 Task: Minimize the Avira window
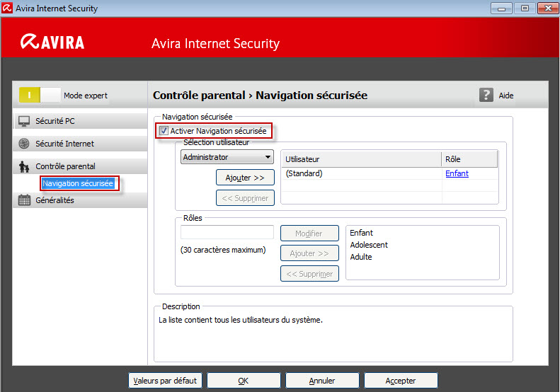(x=501, y=8)
